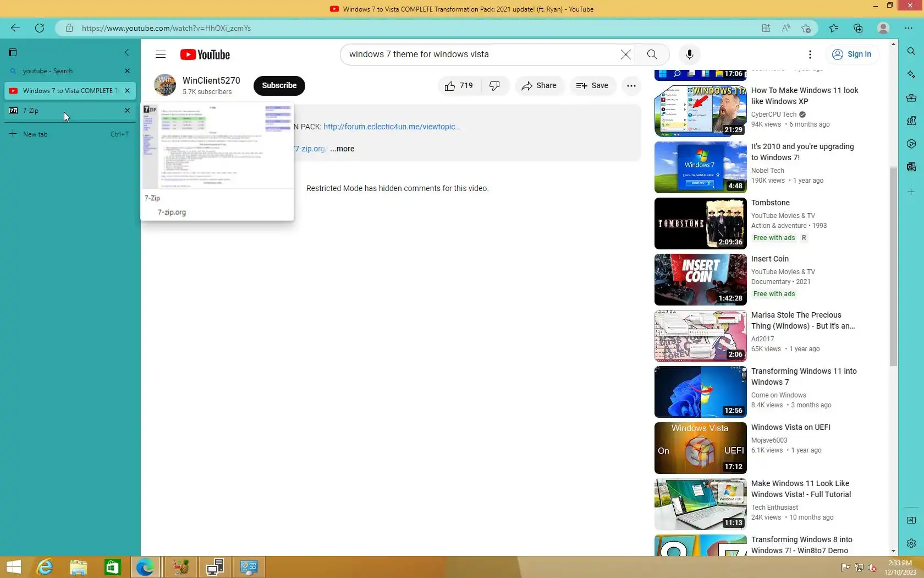Click the Read aloud icon in the address bar

click(x=786, y=28)
